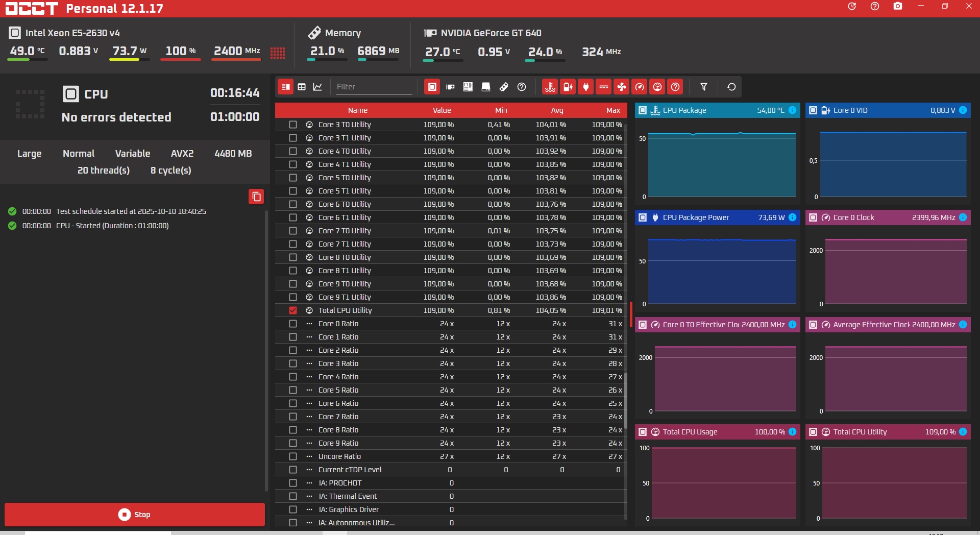Toggle the fan sensor filter icon
This screenshot has height=535, width=980.
[622, 87]
